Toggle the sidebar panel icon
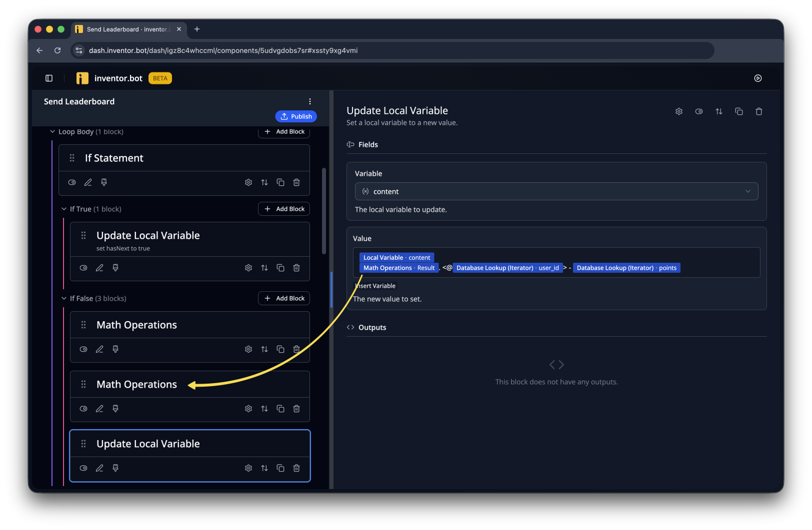Viewport: 812px width, 530px height. (x=49, y=78)
